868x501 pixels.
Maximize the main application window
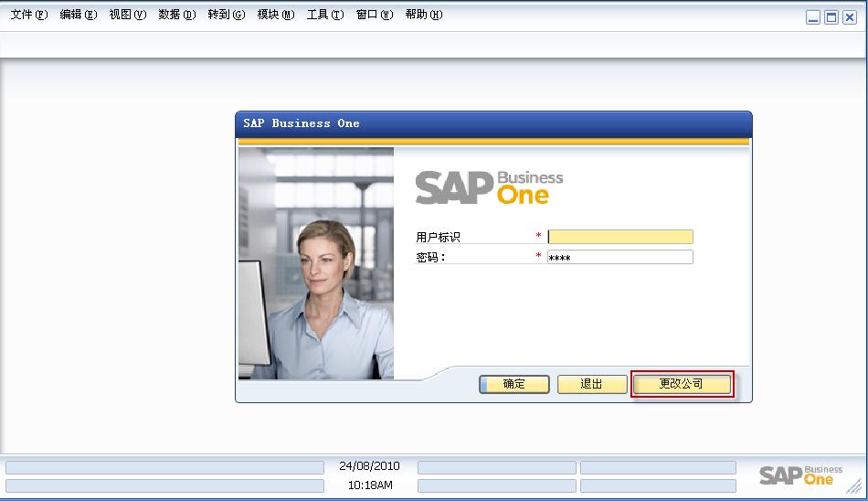[831, 17]
